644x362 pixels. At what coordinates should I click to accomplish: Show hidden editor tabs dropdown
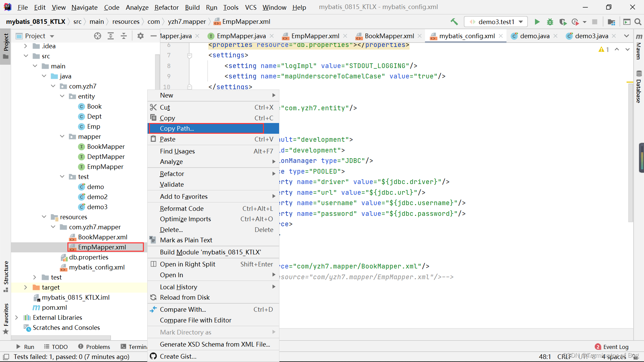point(626,36)
